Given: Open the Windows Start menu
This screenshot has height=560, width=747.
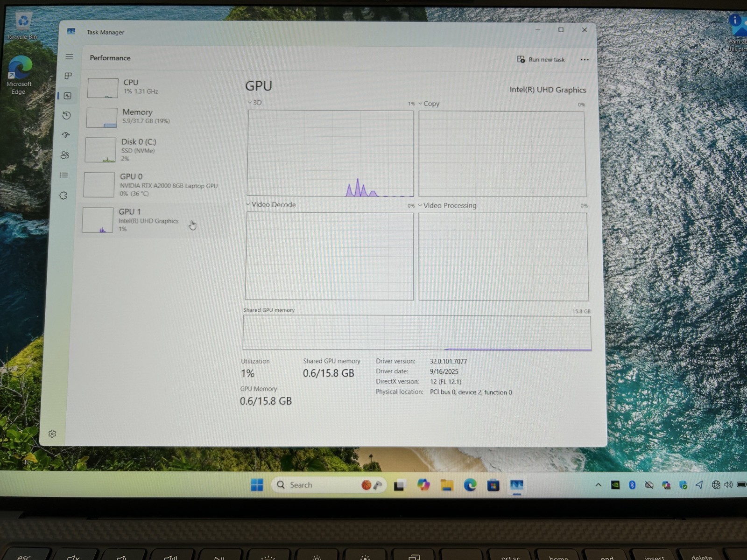Looking at the screenshot, I should (x=257, y=485).
